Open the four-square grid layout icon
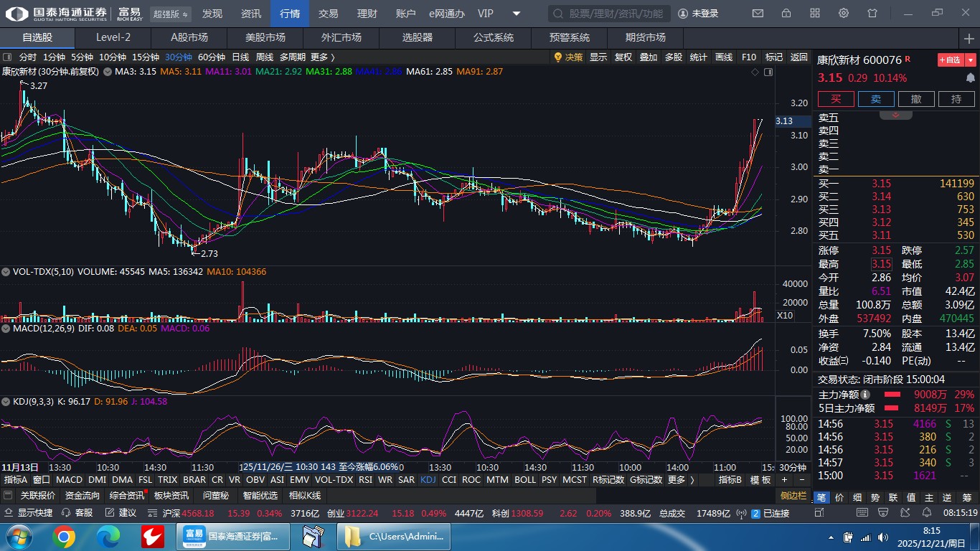 (815, 14)
